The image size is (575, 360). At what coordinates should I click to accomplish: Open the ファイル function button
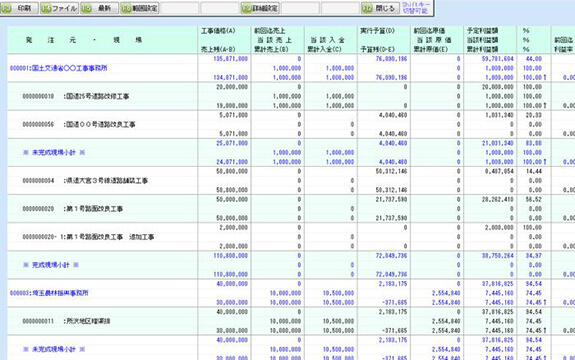(59, 8)
